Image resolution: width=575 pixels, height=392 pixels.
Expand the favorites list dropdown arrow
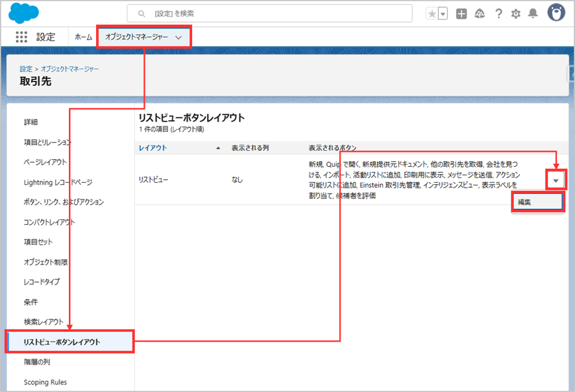coord(443,14)
